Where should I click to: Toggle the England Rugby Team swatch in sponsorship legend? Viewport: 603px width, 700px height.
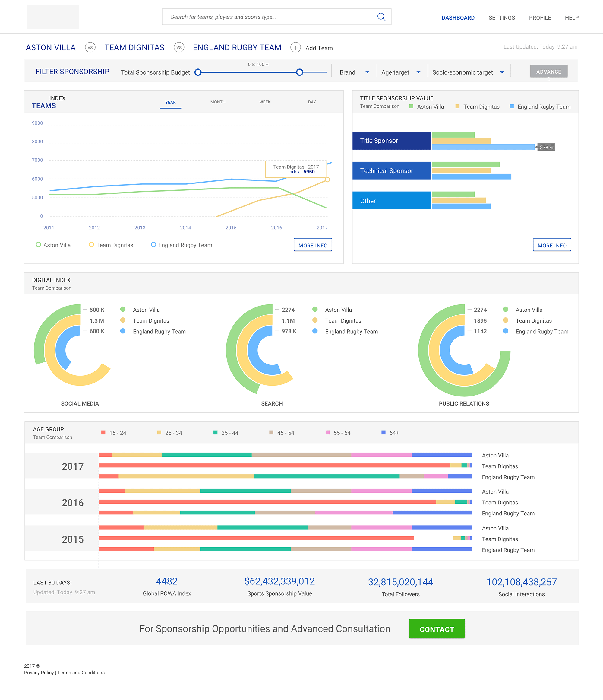click(x=510, y=106)
